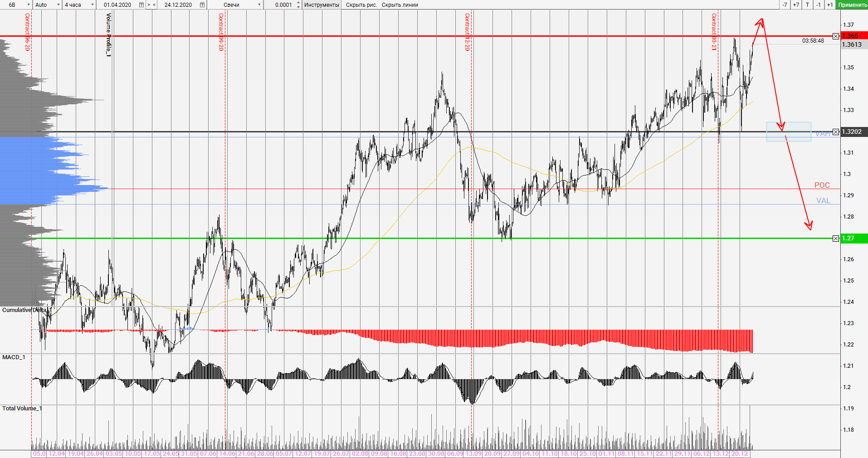
Task: Open the start date calendar picker
Action: (x=141, y=5)
